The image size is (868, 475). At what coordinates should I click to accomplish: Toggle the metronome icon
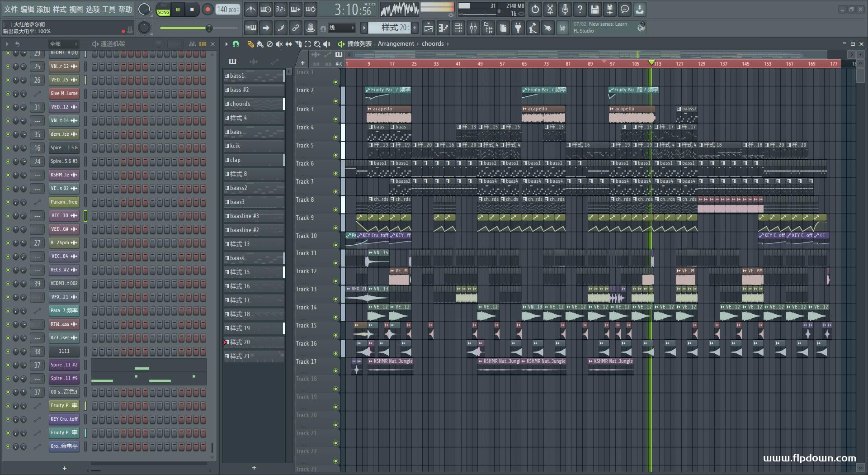click(250, 9)
